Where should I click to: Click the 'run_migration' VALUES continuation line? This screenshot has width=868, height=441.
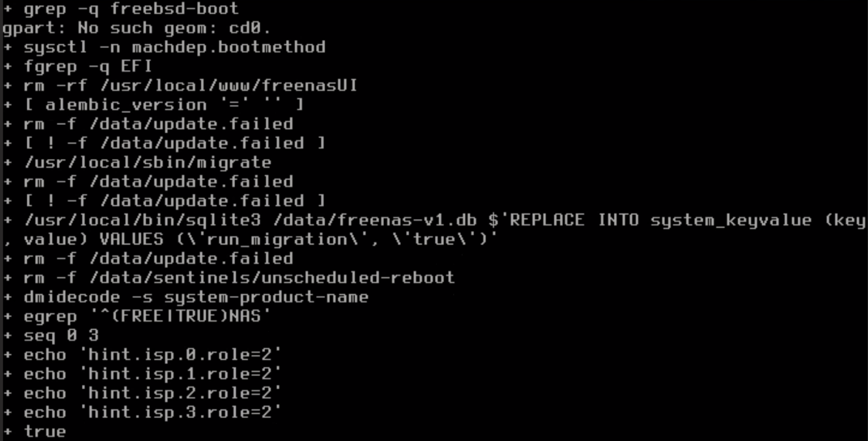point(250,239)
